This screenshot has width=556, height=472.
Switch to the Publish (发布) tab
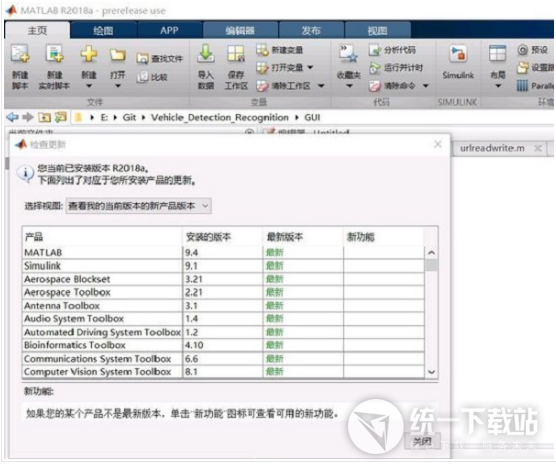coord(311,30)
